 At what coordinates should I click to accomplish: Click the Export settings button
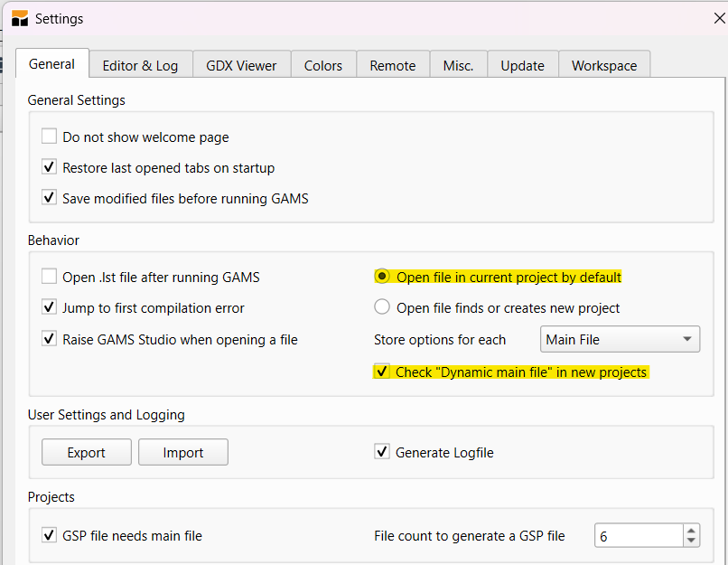pos(87,452)
